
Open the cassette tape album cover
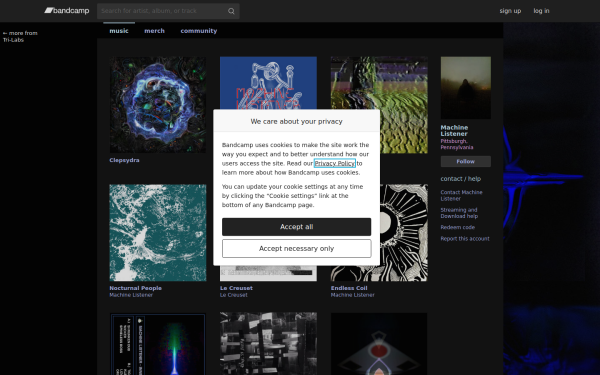(x=158, y=344)
